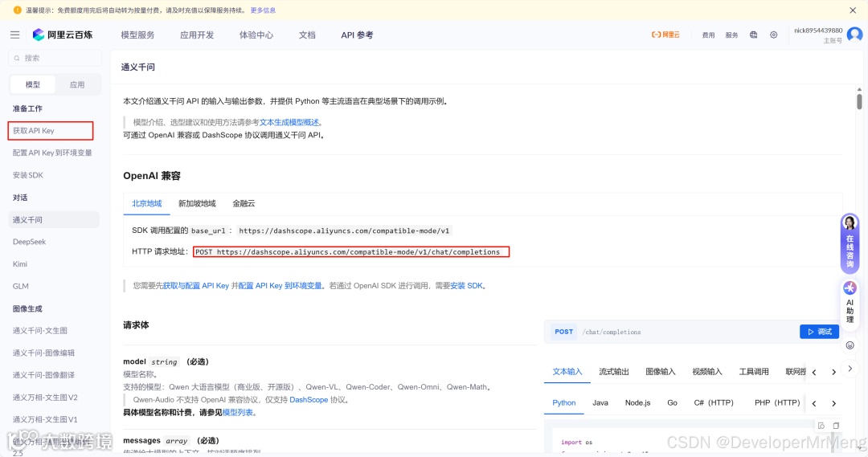This screenshot has height=457, width=868.
Task: Select the 新加坡地域 region tab
Action: pos(197,204)
